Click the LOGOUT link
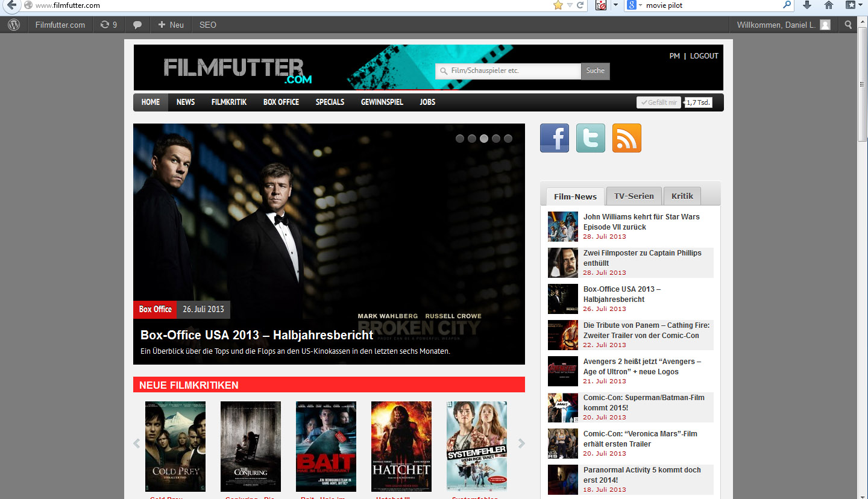868x499 pixels. point(704,55)
